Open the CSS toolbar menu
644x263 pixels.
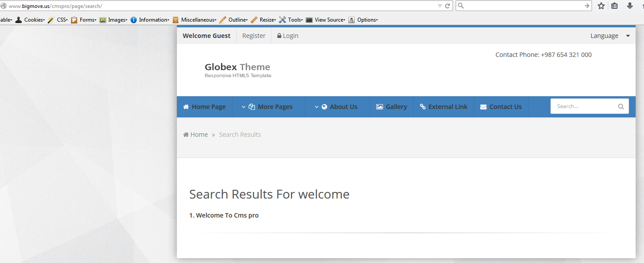coord(62,20)
